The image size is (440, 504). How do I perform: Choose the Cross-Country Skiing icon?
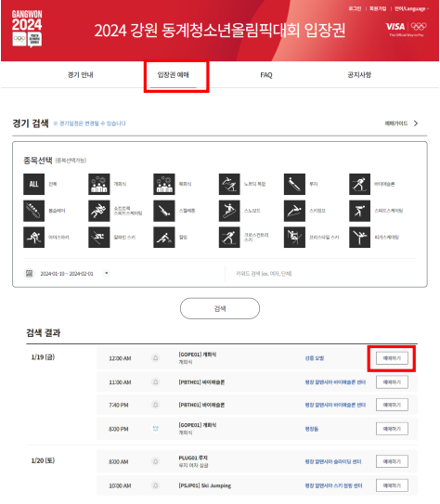229,238
